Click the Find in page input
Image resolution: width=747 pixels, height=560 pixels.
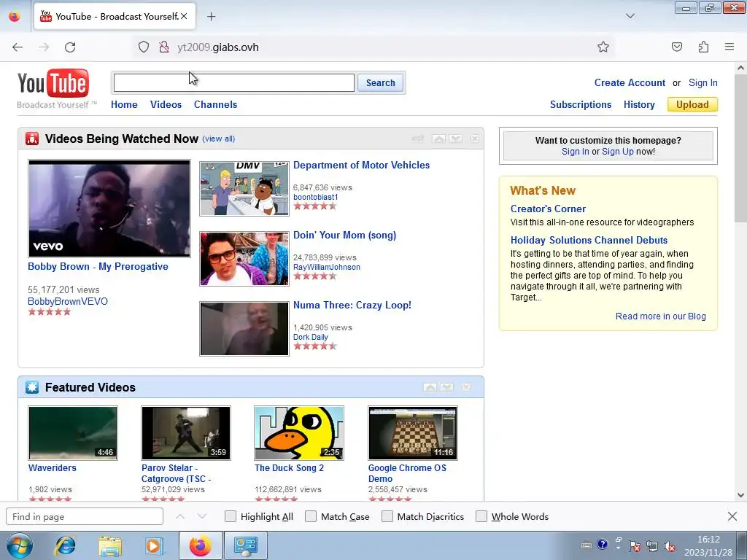coord(85,516)
